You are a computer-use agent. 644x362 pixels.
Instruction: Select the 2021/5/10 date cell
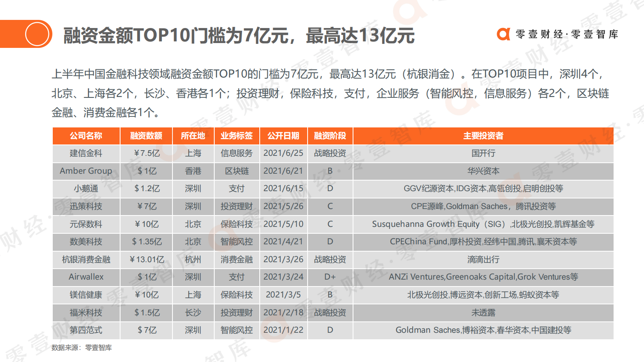coord(283,224)
